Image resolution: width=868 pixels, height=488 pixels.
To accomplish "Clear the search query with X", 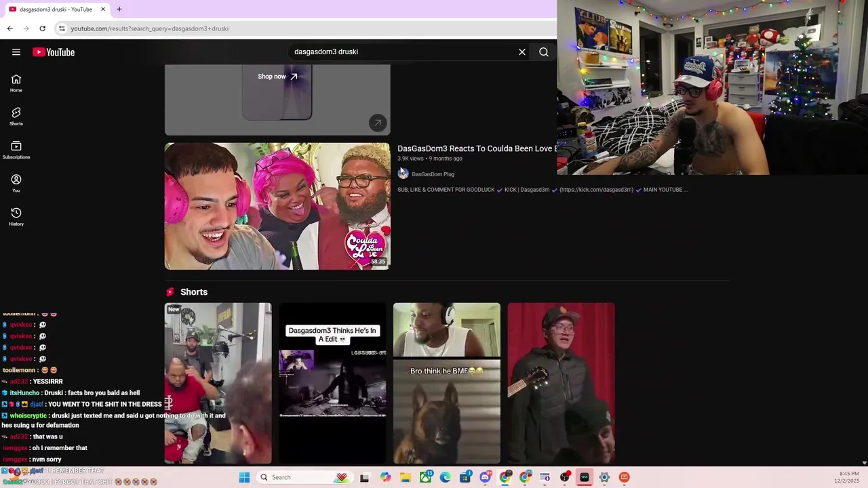I will [522, 52].
